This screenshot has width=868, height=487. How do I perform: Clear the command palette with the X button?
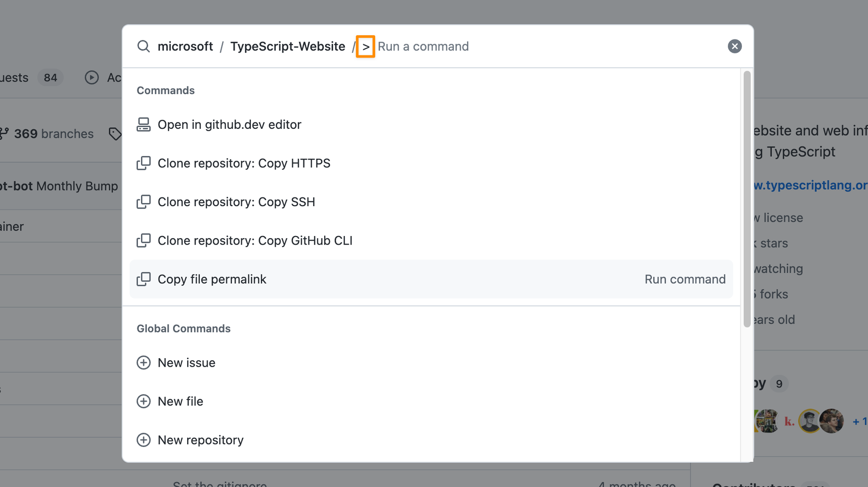735,46
